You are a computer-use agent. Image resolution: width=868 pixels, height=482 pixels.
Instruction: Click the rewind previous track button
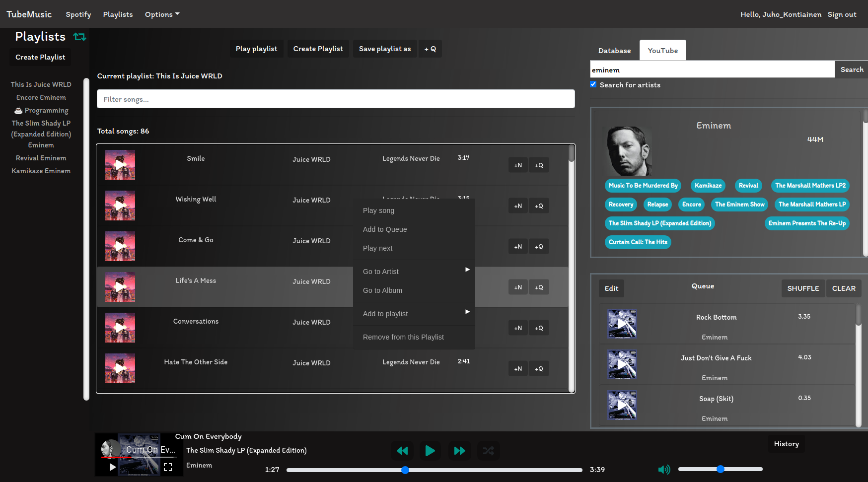pyautogui.click(x=402, y=451)
